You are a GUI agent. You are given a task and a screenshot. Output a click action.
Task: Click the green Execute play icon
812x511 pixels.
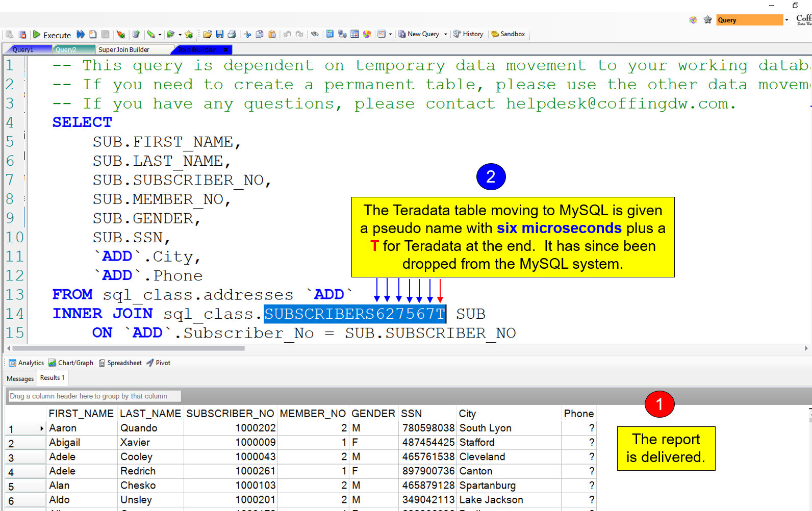coord(37,34)
